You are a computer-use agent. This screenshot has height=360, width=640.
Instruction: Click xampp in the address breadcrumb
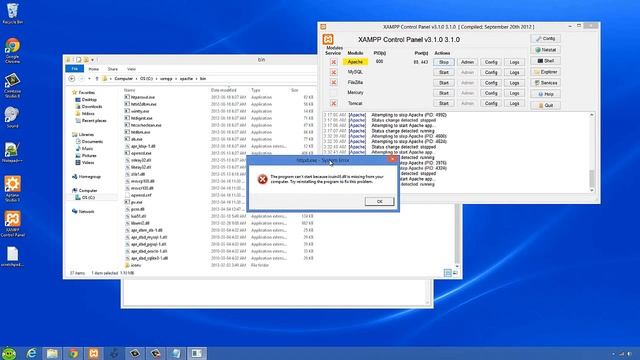tap(166, 78)
